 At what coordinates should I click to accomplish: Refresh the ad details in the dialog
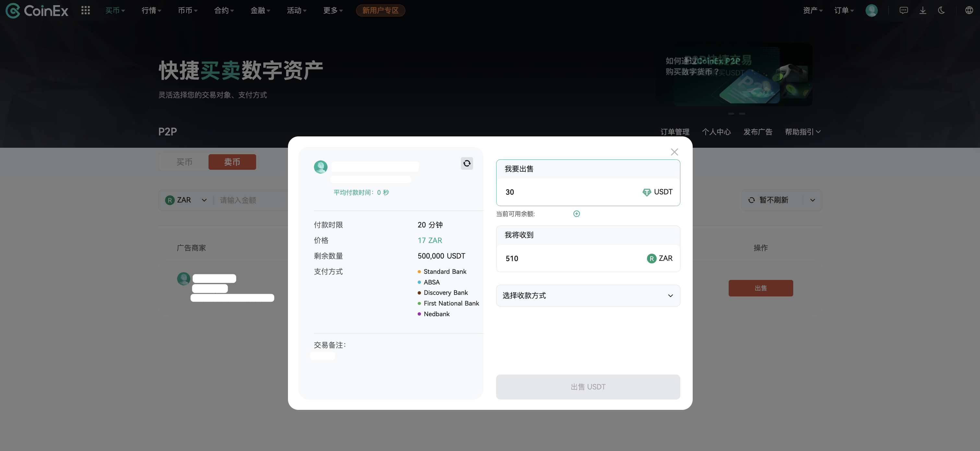tap(467, 163)
